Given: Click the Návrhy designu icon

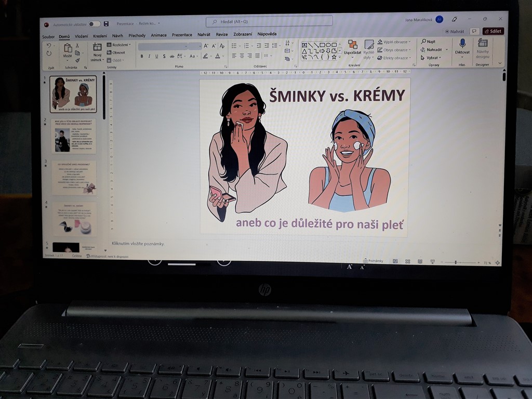Looking at the screenshot, I should 483,47.
